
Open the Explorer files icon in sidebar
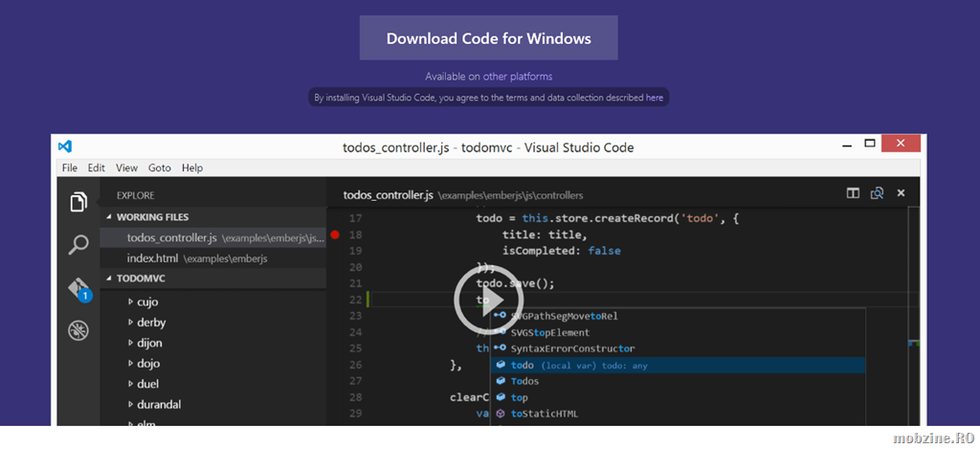(x=78, y=202)
